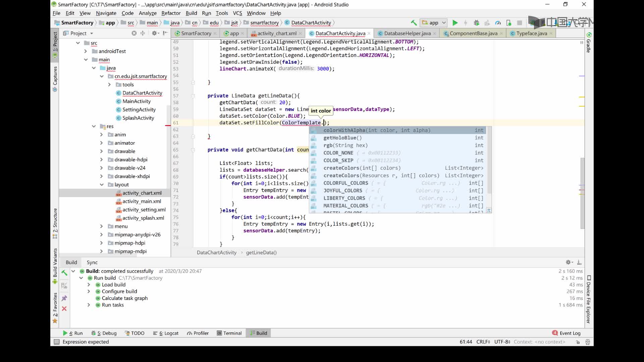This screenshot has height=362, width=644.
Task: Select getHoloBlue() from the autocomplete list
Action: pyautogui.click(x=397, y=138)
